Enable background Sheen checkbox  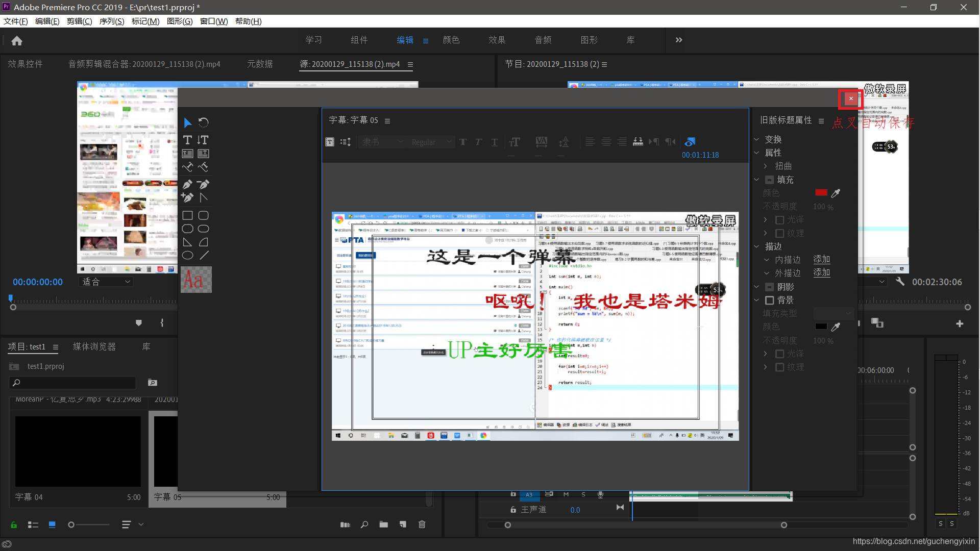point(779,354)
